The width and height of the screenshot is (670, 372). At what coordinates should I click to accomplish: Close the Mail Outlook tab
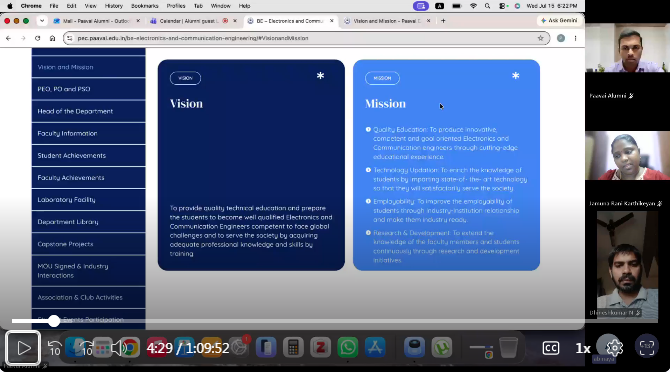[x=138, y=21]
